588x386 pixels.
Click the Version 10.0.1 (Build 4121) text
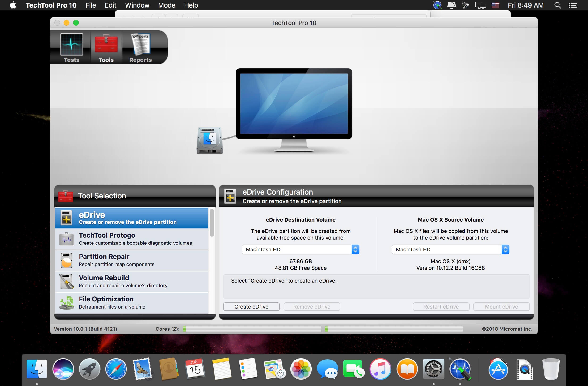[85, 329]
